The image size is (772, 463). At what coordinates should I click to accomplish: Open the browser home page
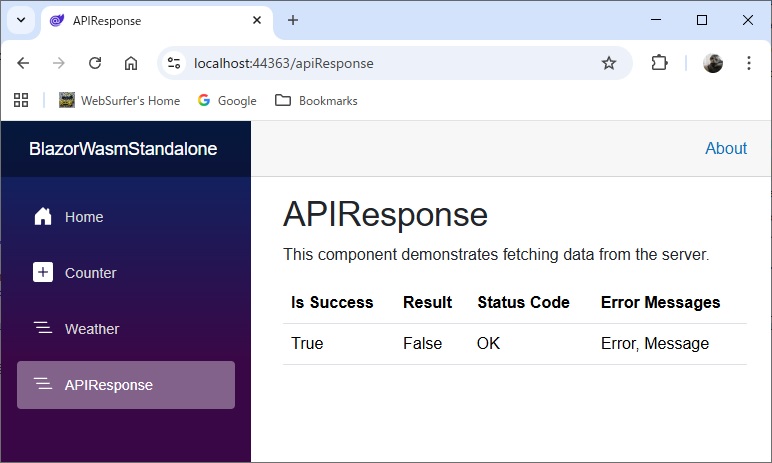tap(130, 63)
